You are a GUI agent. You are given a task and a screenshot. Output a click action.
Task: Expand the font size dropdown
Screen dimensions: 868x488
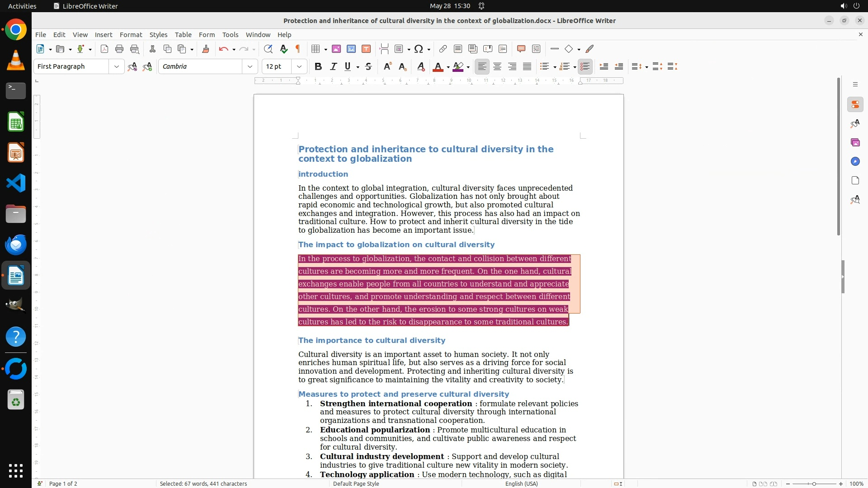[299, 66]
